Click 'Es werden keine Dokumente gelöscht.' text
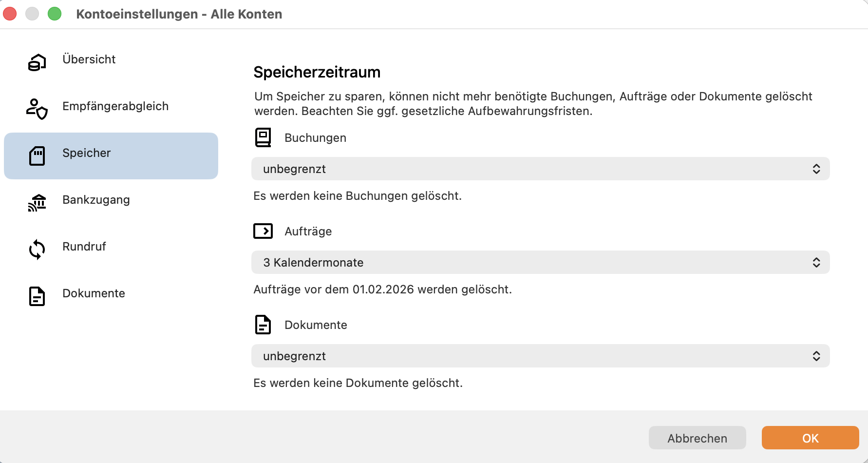 [x=358, y=383]
